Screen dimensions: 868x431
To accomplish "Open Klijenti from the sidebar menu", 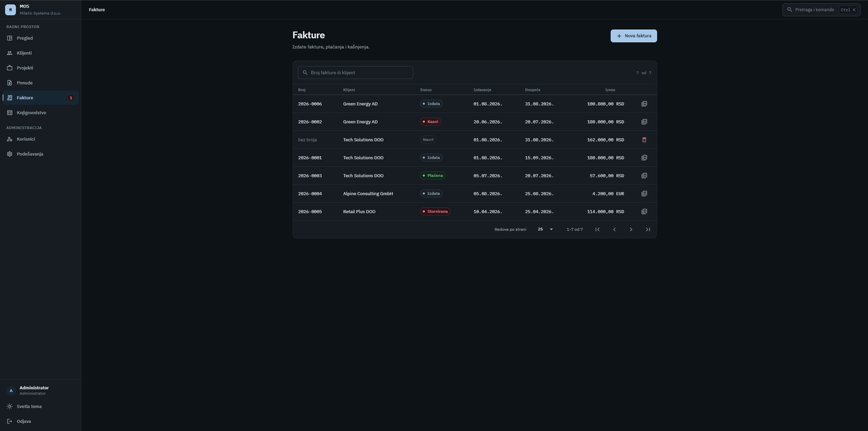I will coord(41,53).
